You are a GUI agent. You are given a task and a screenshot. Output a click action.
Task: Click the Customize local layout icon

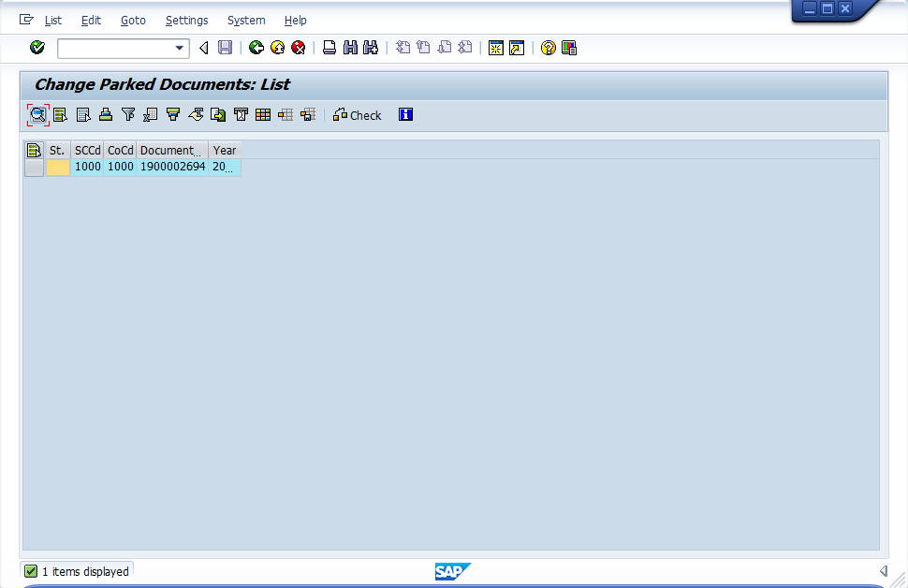568,48
